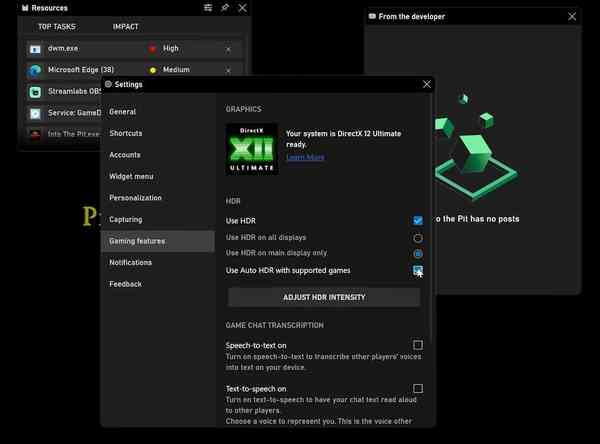Click the Microsoft Edge process icon
The image size is (600, 444).
[x=35, y=70]
